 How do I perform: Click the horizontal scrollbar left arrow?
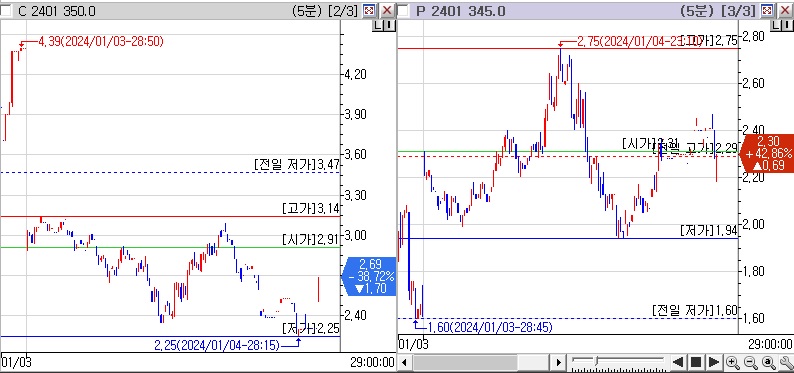pyautogui.click(x=404, y=362)
